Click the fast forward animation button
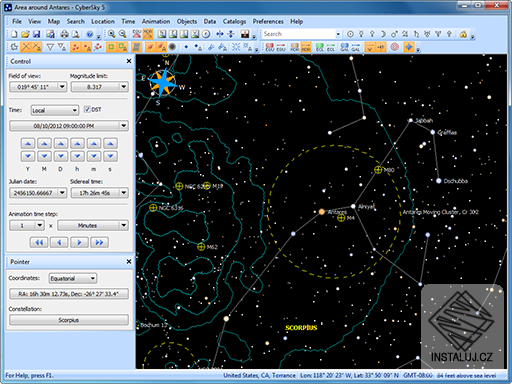The image size is (512, 384). click(99, 242)
